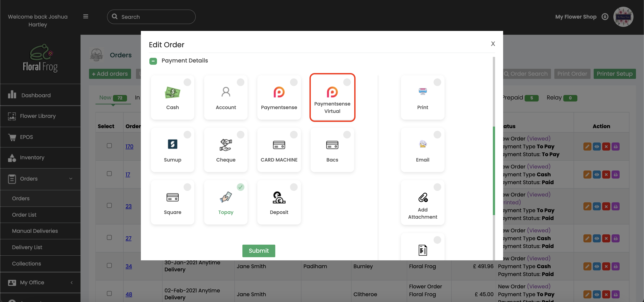
Task: Open the Deposit payment option
Action: 279,202
